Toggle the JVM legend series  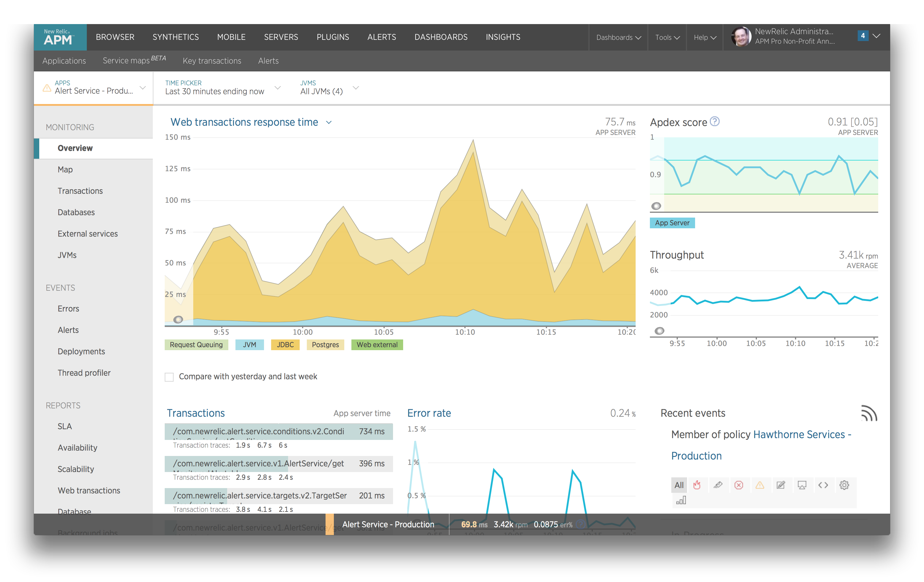[249, 345]
